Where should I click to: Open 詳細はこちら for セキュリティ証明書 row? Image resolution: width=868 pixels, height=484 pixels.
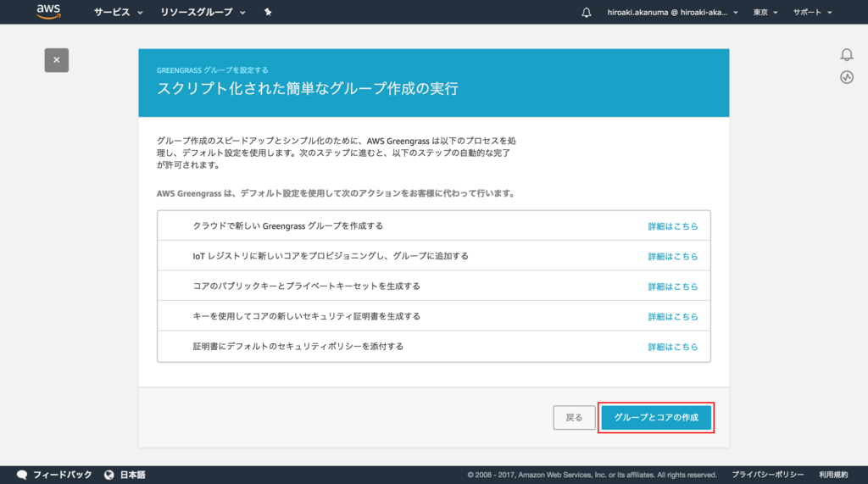coord(672,317)
